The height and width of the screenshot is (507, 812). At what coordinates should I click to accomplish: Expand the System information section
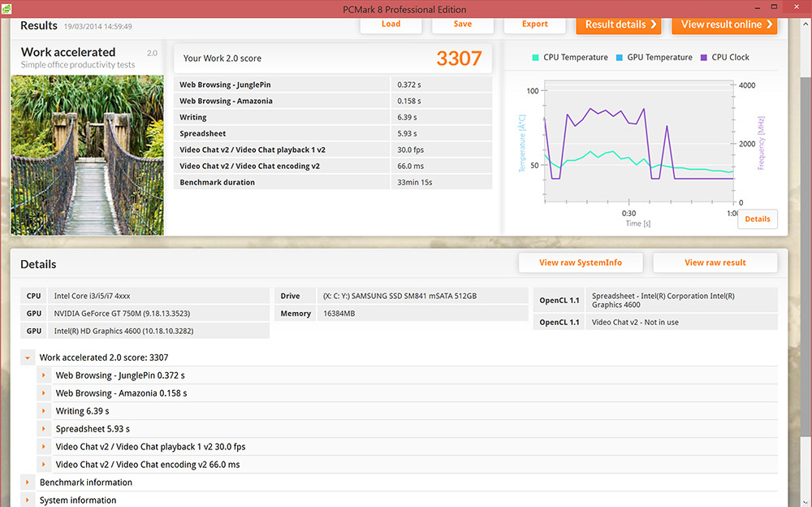click(x=28, y=500)
